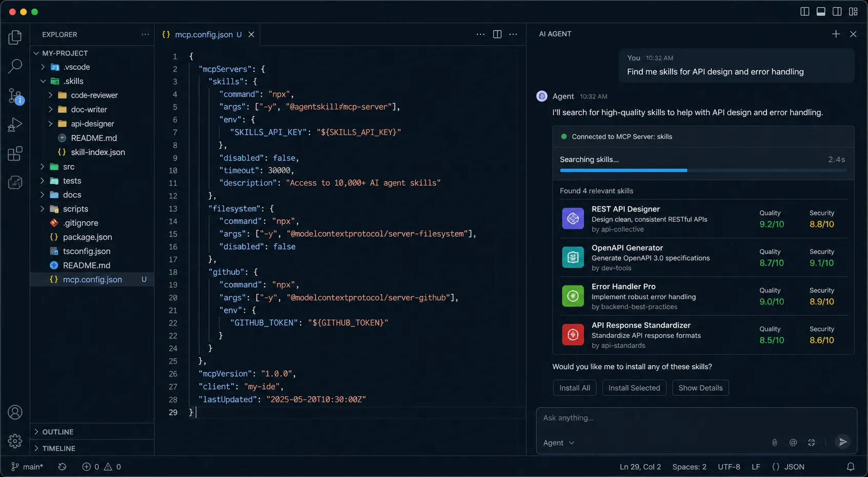Image resolution: width=868 pixels, height=477 pixels.
Task: Open Explorer panel more actions ellipsis
Action: coord(145,34)
